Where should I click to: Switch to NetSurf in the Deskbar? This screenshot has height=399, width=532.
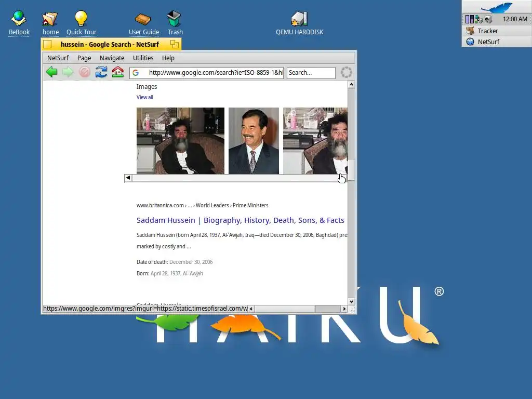pyautogui.click(x=497, y=42)
